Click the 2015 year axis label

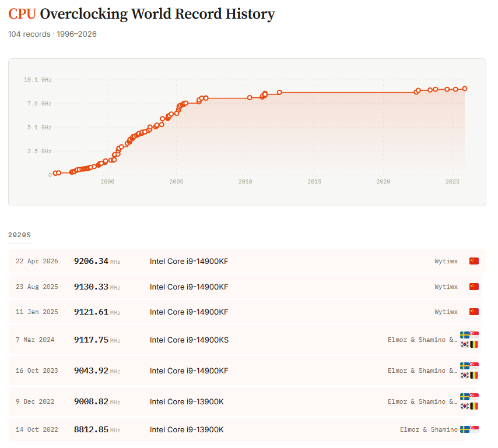(314, 182)
